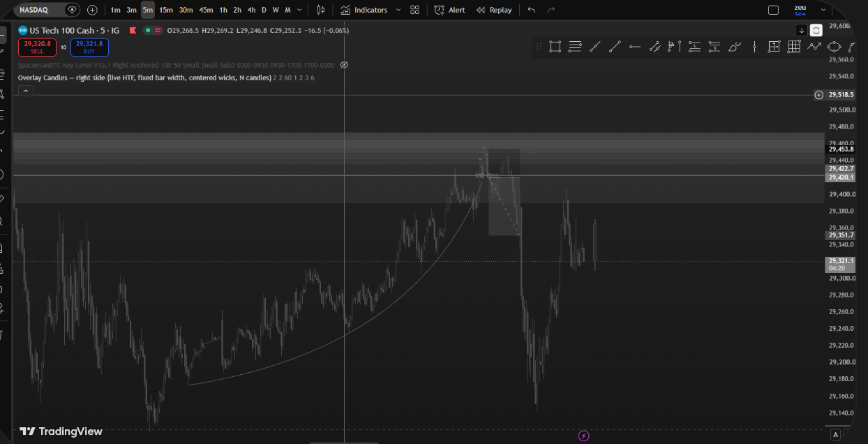
Task: Select the Vertical line tool
Action: [754, 47]
